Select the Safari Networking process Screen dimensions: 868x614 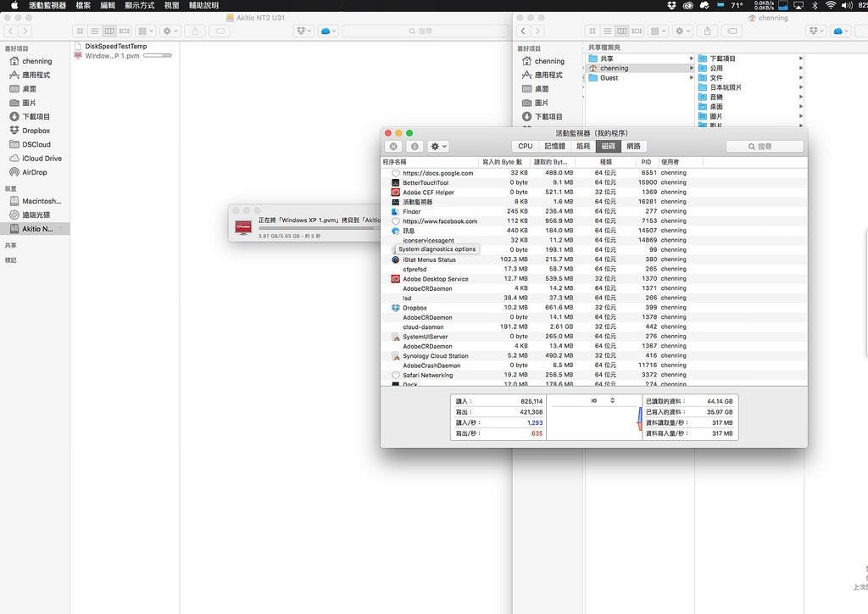click(594, 375)
